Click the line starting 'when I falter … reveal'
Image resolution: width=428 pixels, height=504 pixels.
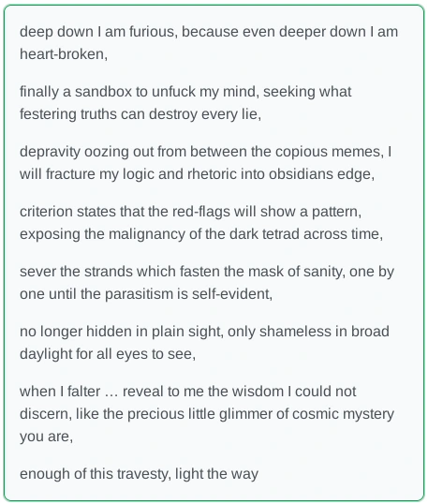click(188, 392)
